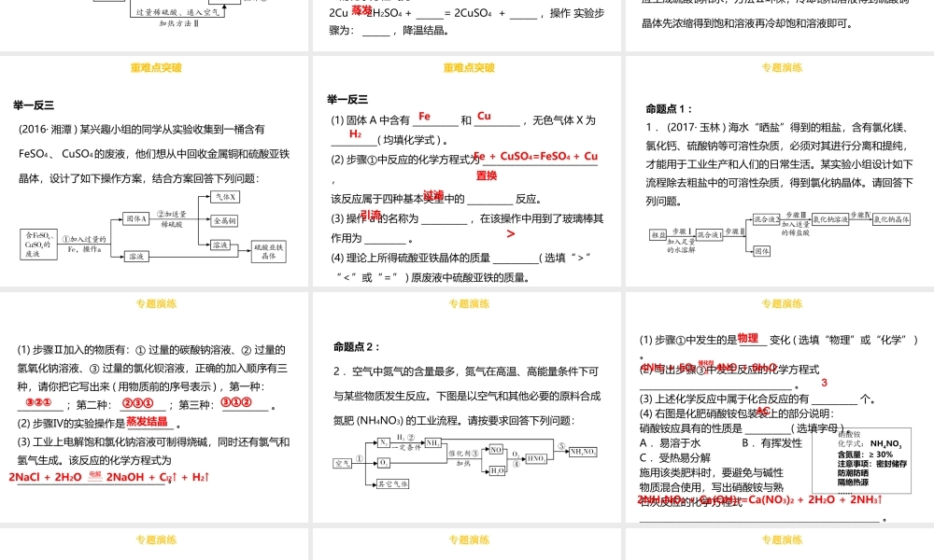Open the slide with answers Fe, Cu and H₂
This screenshot has height=560, width=934.
(x=467, y=171)
